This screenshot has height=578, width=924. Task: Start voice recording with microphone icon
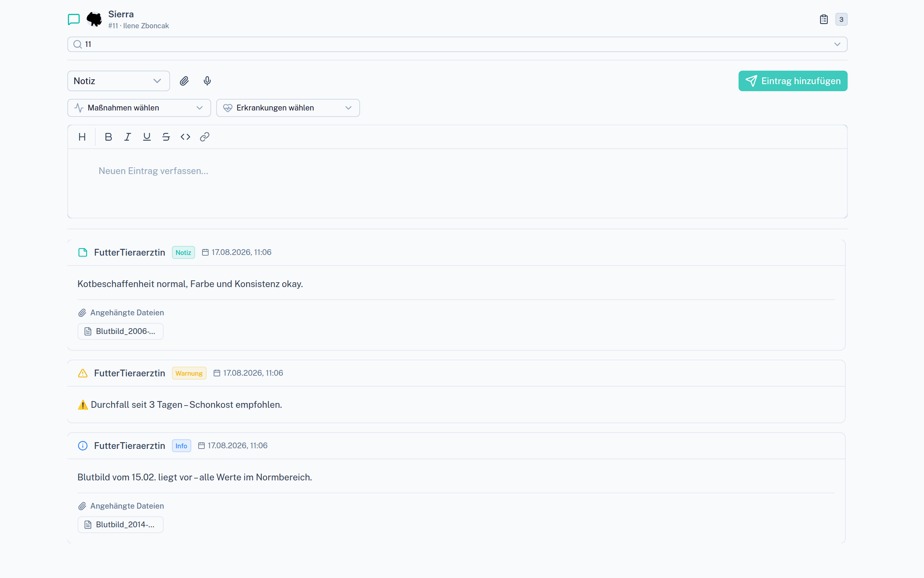207,81
